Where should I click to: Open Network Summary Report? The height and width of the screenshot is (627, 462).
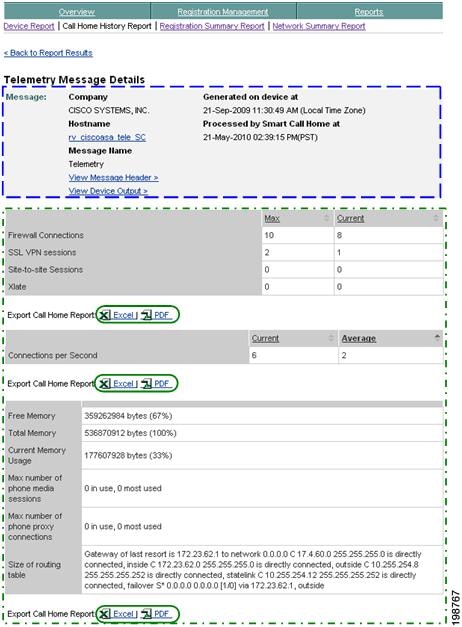point(319,26)
